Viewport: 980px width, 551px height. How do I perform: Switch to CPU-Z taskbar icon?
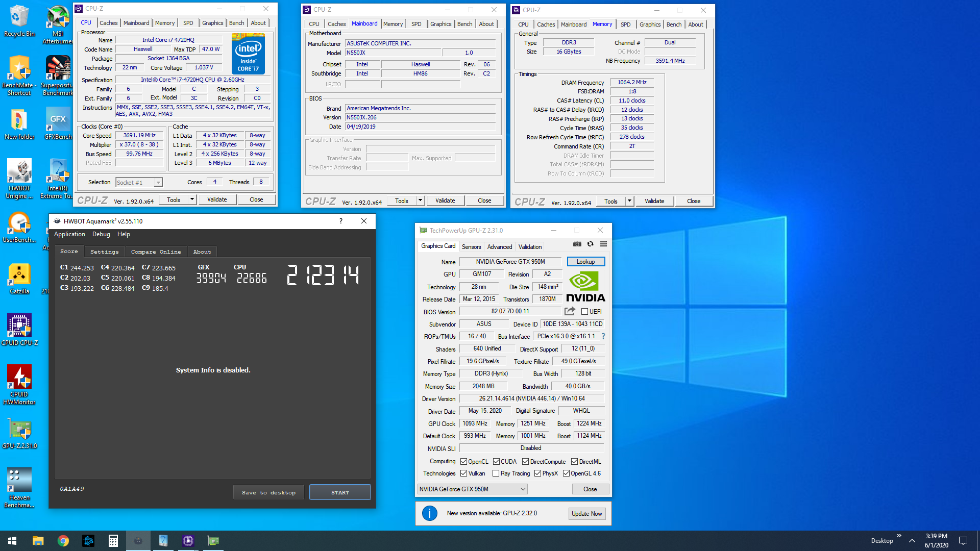(188, 541)
